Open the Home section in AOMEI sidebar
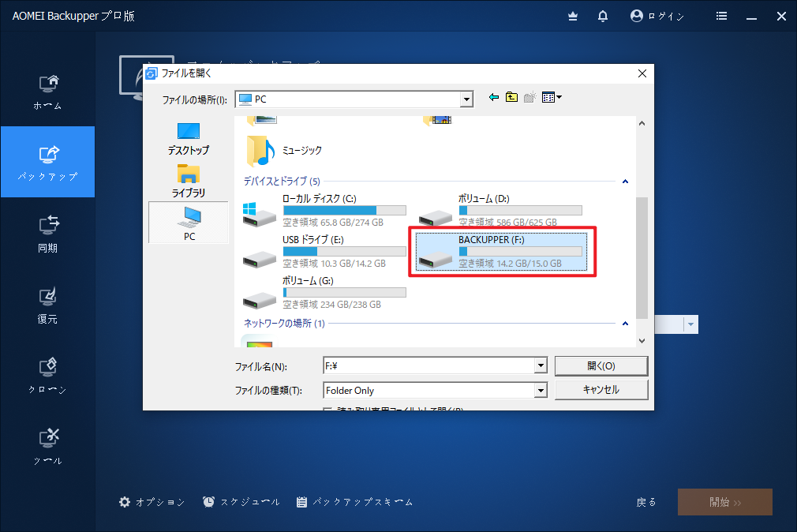The image size is (797, 532). tap(48, 92)
